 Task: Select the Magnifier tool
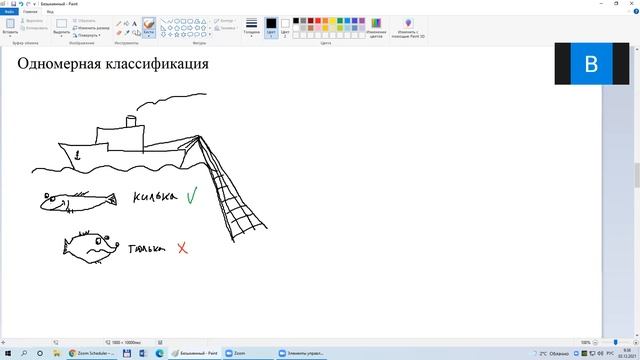(135, 33)
